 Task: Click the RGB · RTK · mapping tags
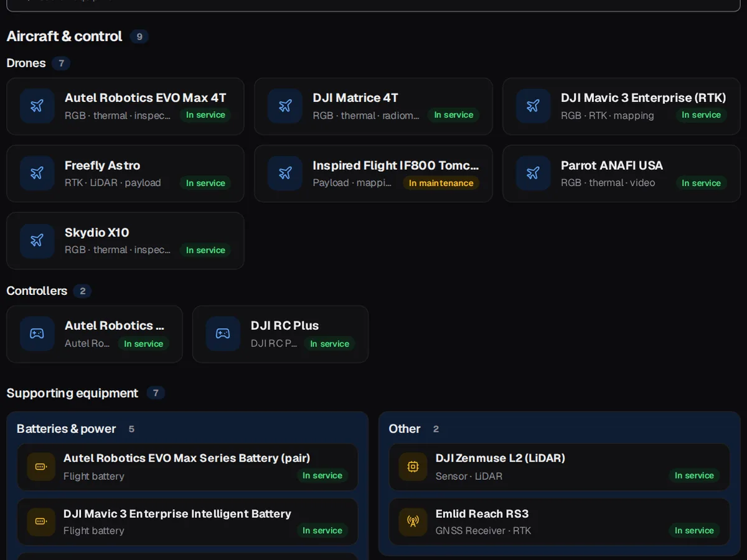pyautogui.click(x=608, y=115)
